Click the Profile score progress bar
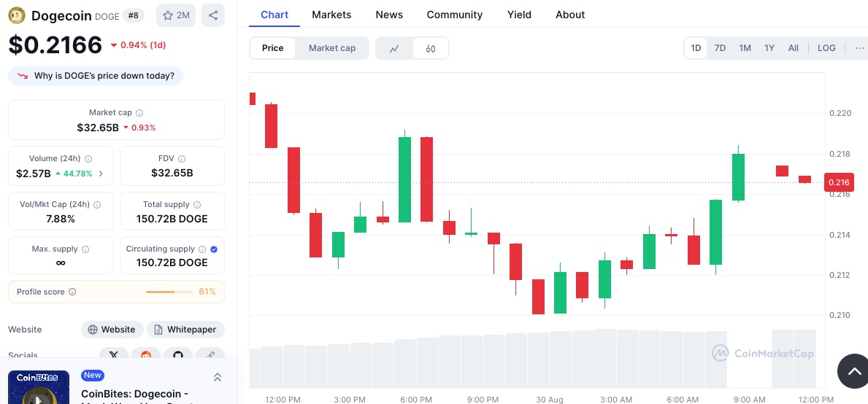The width and height of the screenshot is (868, 404). coord(169,292)
